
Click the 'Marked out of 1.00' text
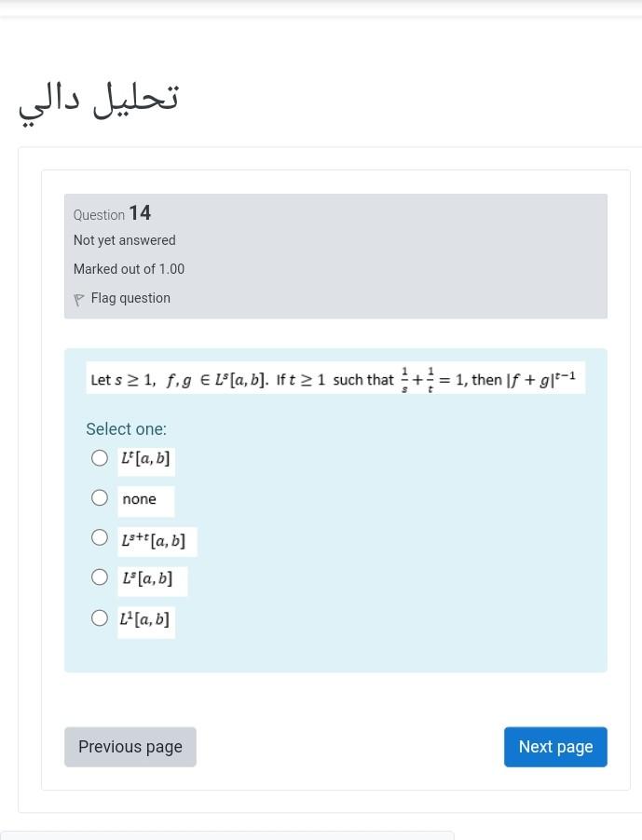click(x=129, y=269)
